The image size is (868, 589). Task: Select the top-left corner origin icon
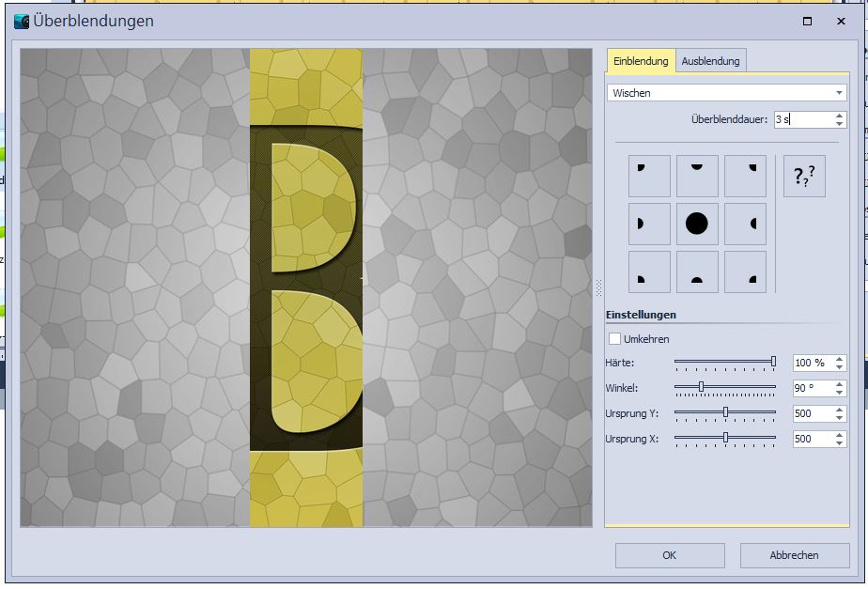coord(649,176)
